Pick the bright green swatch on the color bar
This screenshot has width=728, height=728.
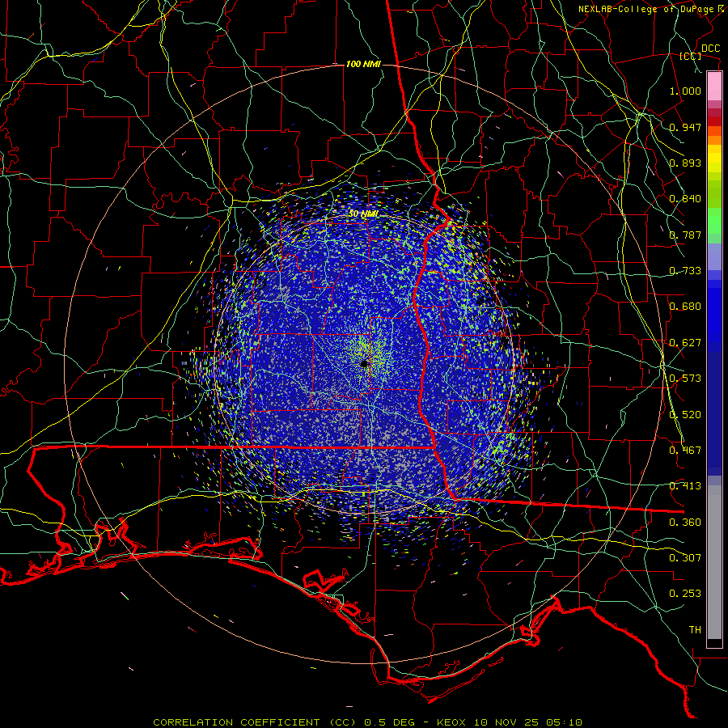click(714, 221)
